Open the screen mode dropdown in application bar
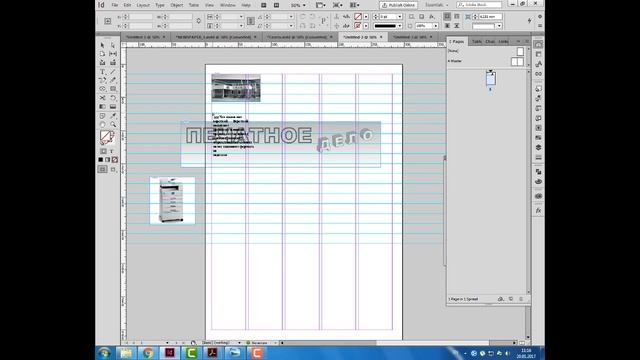Viewport: 640px width, 360px height. [338, 5]
